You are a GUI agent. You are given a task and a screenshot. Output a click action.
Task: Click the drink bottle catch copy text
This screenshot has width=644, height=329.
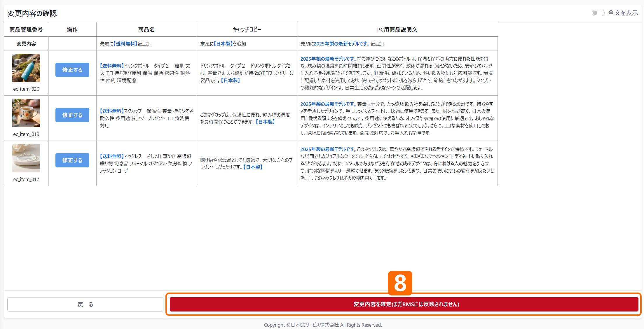(x=247, y=73)
